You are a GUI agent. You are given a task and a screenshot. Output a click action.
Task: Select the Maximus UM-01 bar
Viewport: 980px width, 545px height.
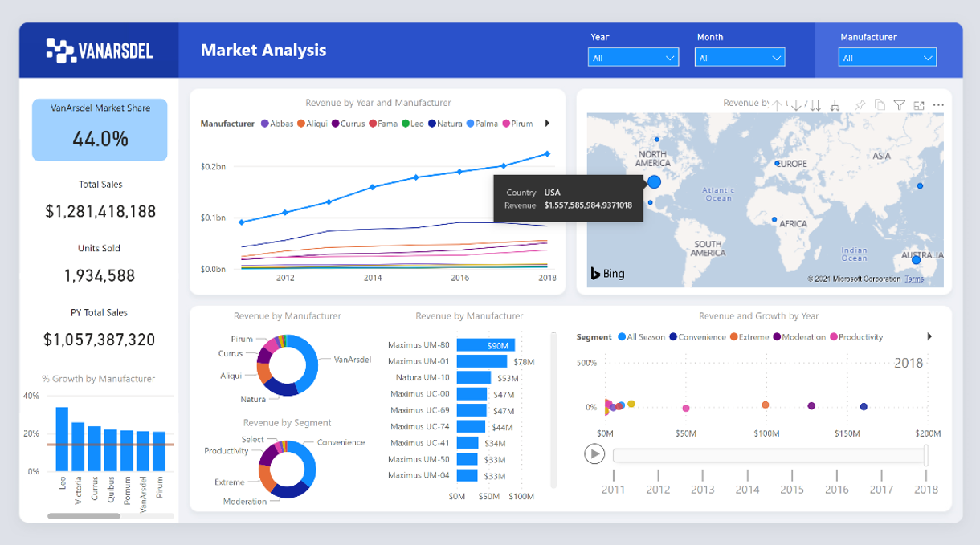coord(481,361)
